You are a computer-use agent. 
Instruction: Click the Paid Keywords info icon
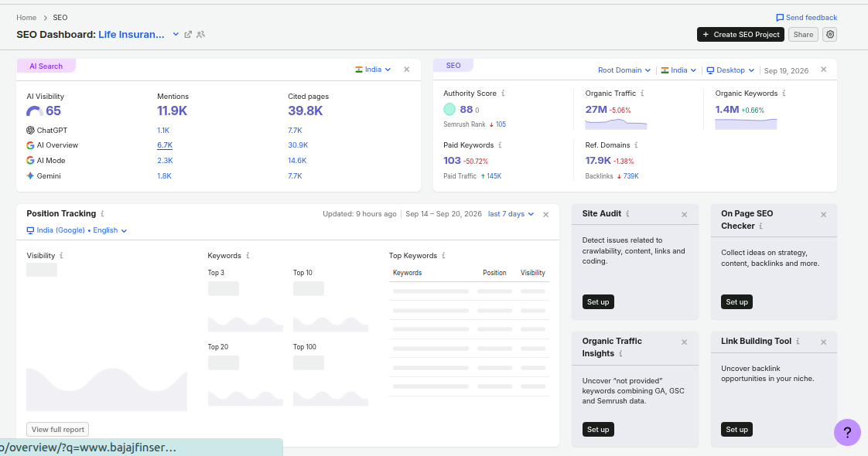tap(500, 145)
